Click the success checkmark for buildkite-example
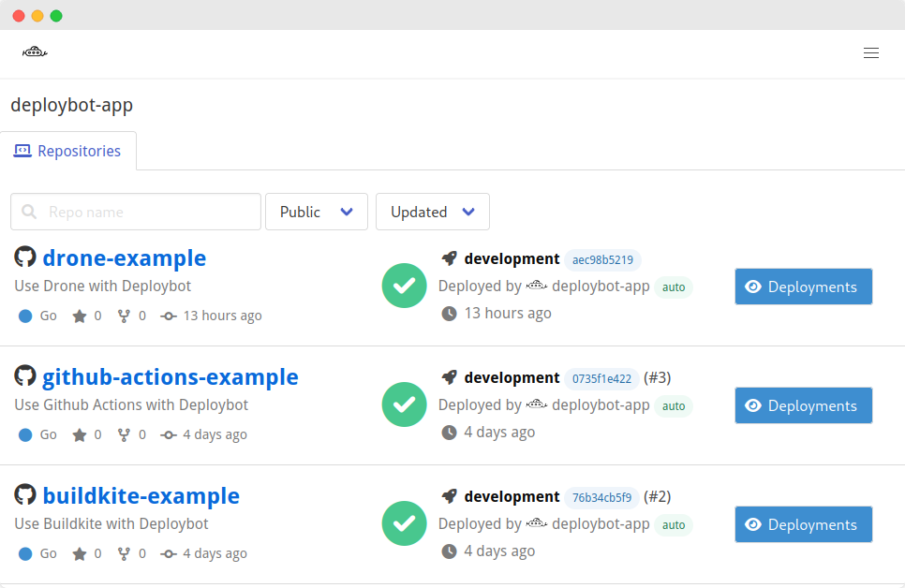This screenshot has width=905, height=588. tap(404, 523)
